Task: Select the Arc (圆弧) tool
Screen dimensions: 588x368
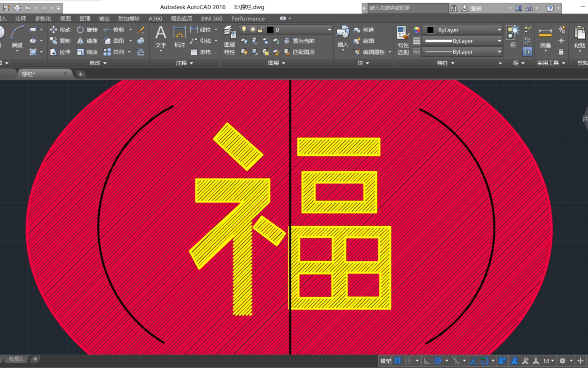Action: coord(17,37)
